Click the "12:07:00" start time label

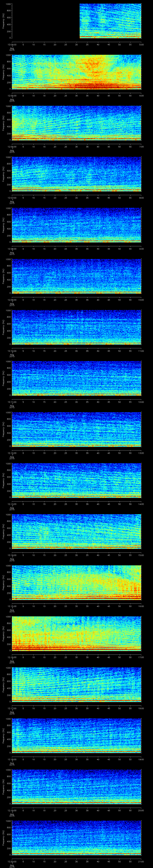[x=12, y=198]
